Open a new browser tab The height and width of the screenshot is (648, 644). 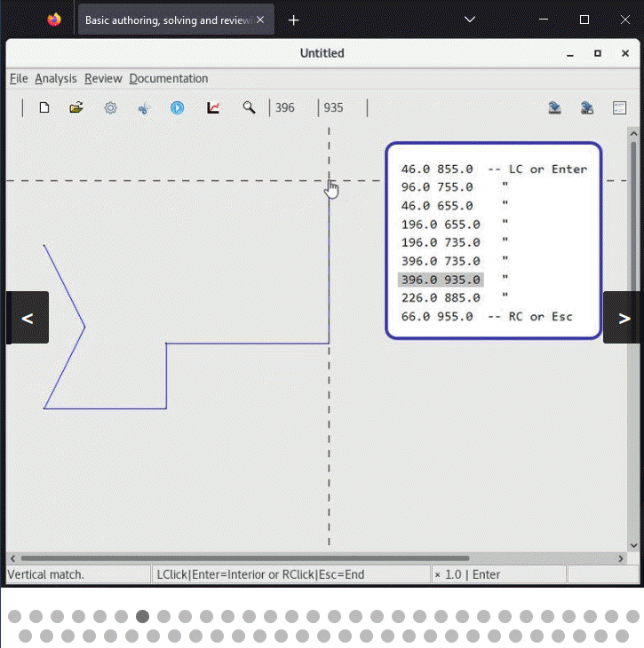294,20
